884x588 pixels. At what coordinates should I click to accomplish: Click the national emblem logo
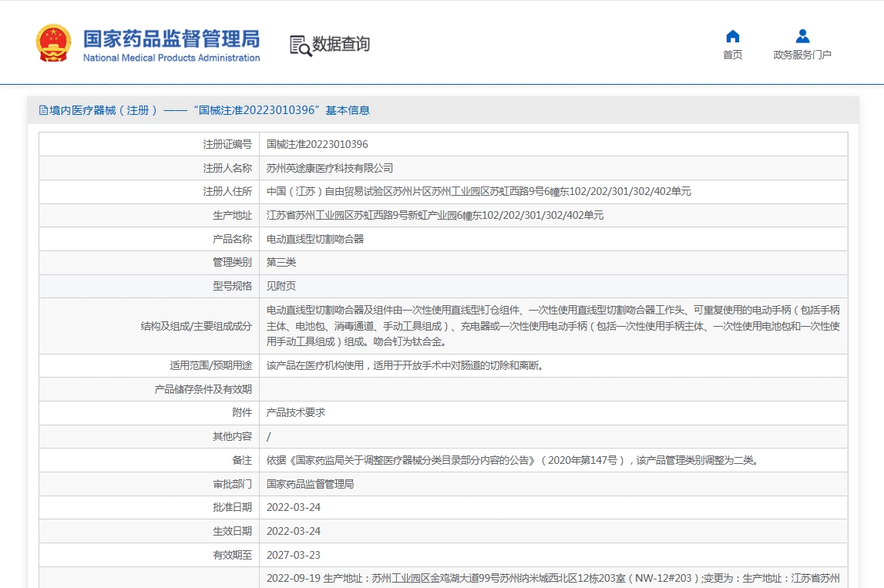tap(53, 43)
